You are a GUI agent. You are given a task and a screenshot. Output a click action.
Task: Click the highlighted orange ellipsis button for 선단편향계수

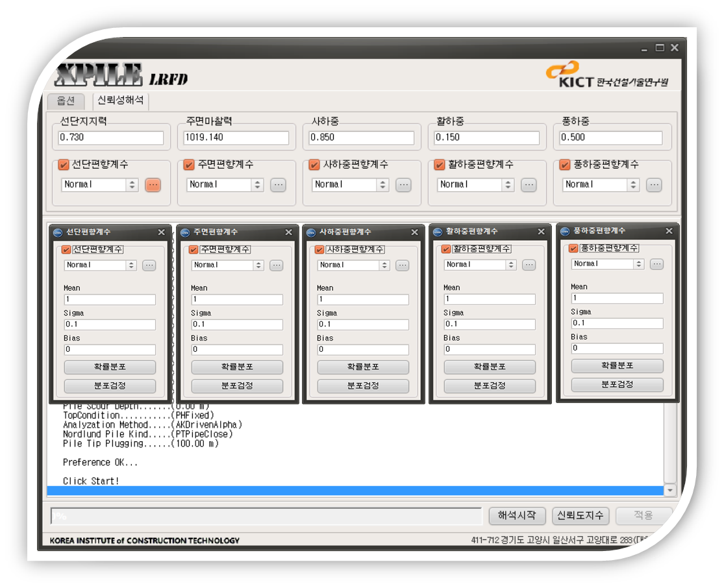coord(153,185)
